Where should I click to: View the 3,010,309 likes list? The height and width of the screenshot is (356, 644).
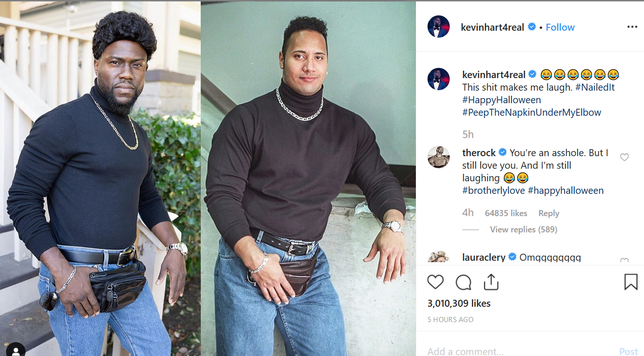pos(459,303)
